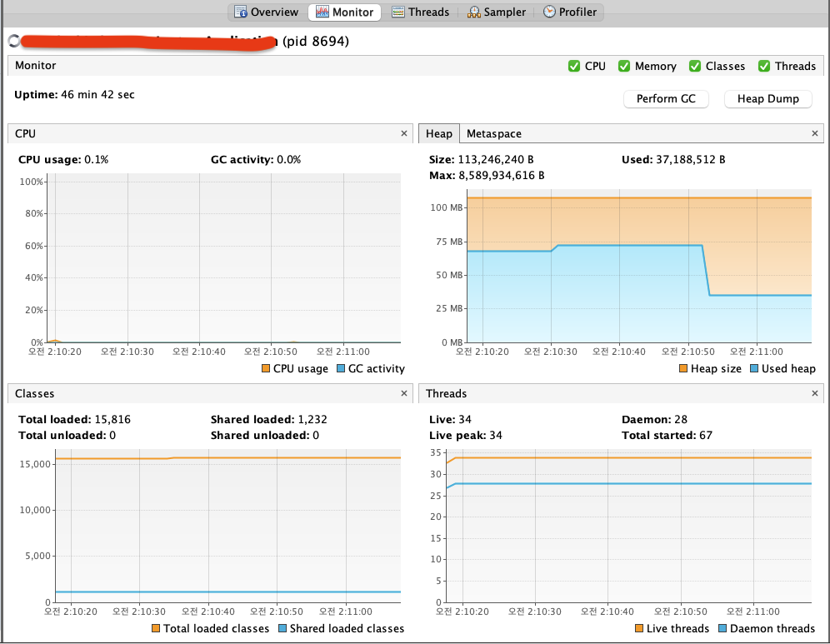The image size is (830, 644).
Task: Switch to the Threads tab
Action: coord(420,12)
